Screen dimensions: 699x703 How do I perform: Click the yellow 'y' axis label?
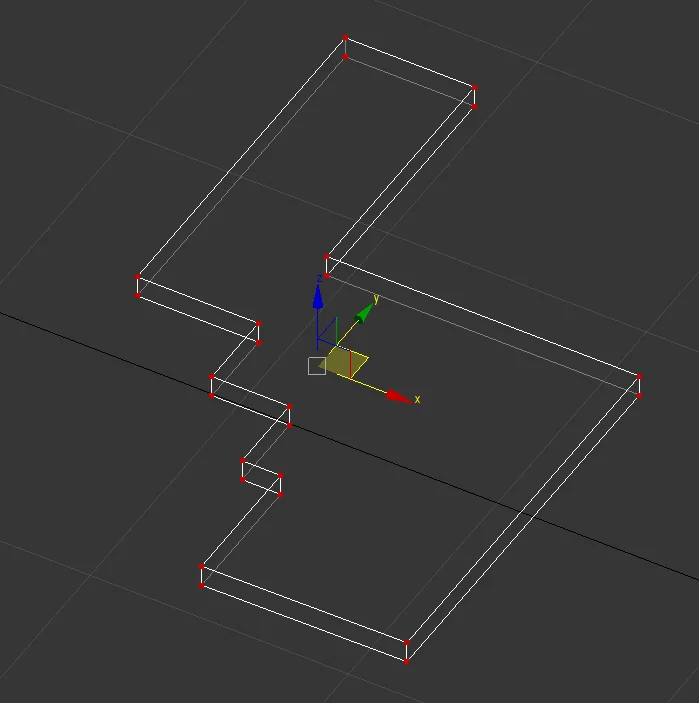tap(377, 298)
